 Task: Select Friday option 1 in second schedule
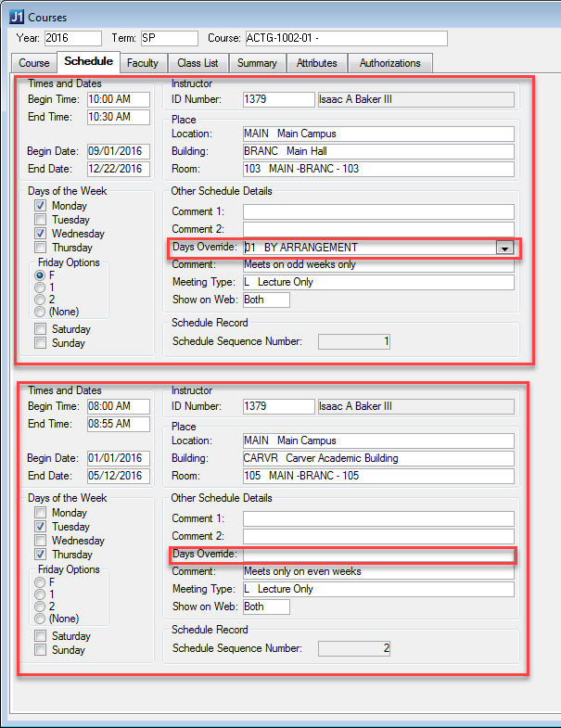(x=40, y=594)
